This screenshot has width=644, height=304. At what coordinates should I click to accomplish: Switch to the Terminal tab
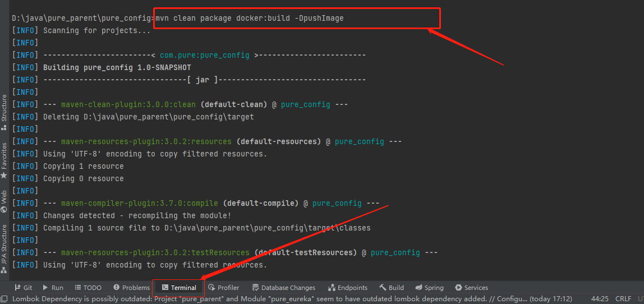(x=178, y=288)
